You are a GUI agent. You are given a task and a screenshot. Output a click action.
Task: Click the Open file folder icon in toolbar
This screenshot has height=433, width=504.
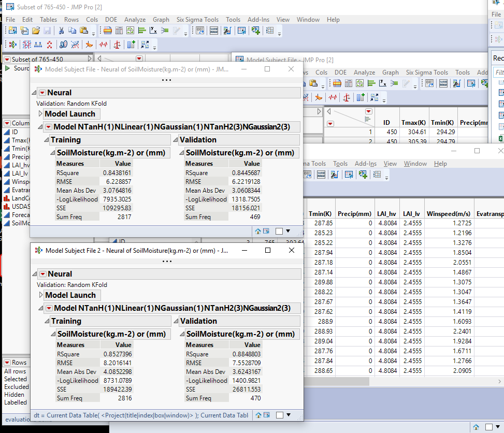pyautogui.click(x=36, y=31)
